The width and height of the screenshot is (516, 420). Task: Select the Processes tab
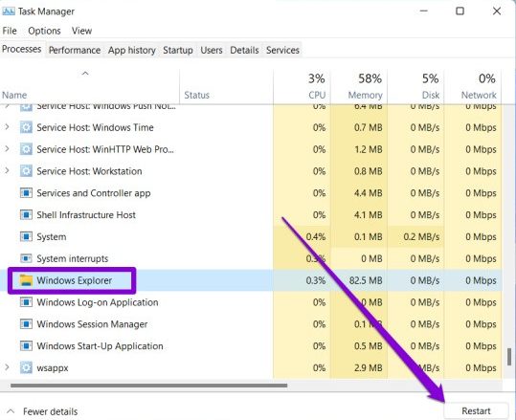coord(22,50)
